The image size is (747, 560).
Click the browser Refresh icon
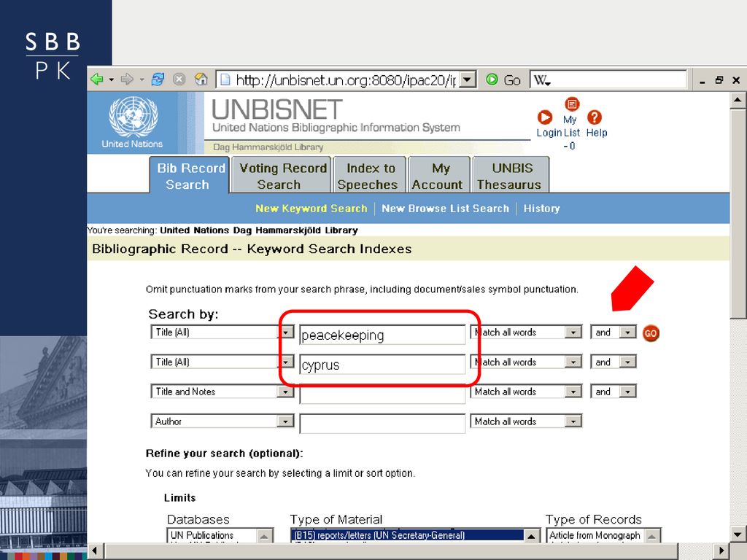(x=158, y=79)
